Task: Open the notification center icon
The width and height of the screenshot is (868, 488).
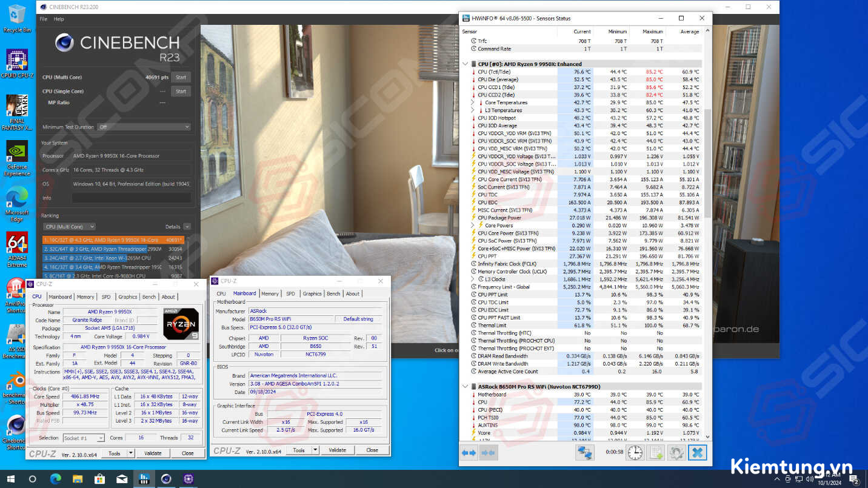Action: 855,480
